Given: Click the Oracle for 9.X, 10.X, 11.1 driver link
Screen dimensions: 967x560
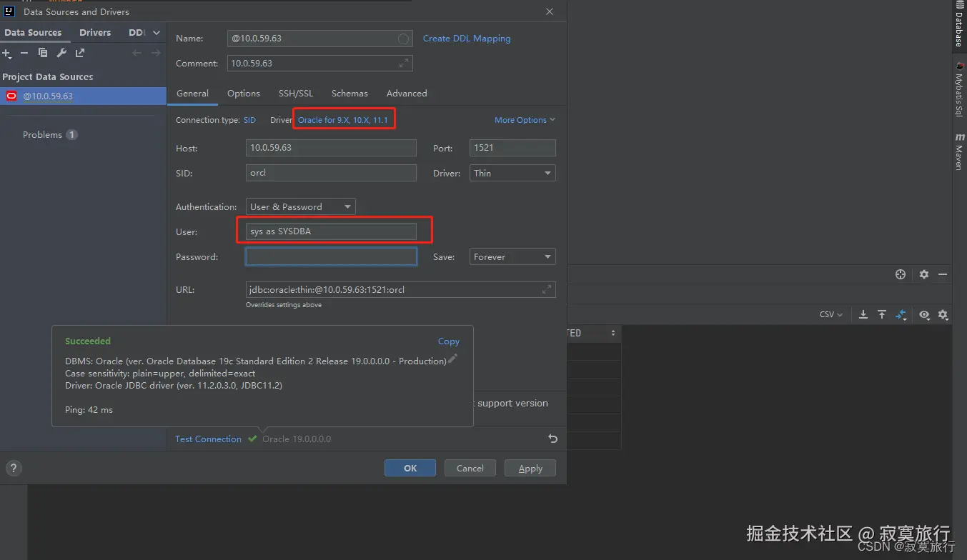Looking at the screenshot, I should [x=343, y=120].
